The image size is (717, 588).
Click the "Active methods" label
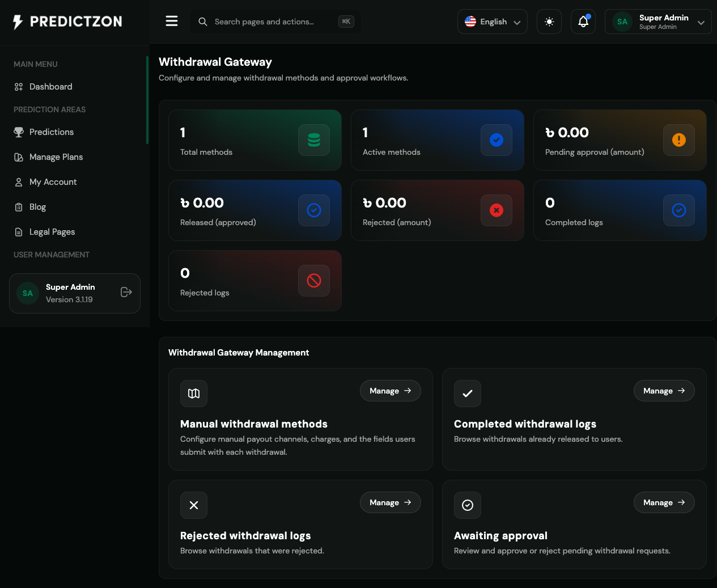coord(392,152)
